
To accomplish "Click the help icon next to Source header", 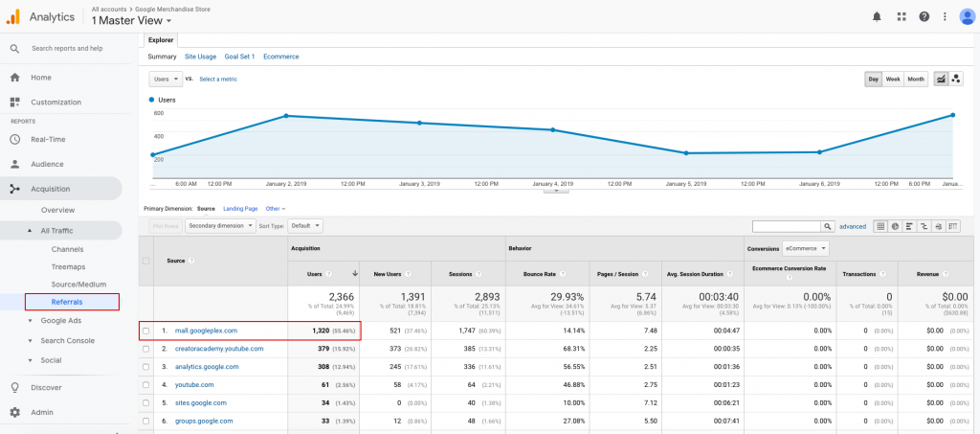I will pos(191,261).
